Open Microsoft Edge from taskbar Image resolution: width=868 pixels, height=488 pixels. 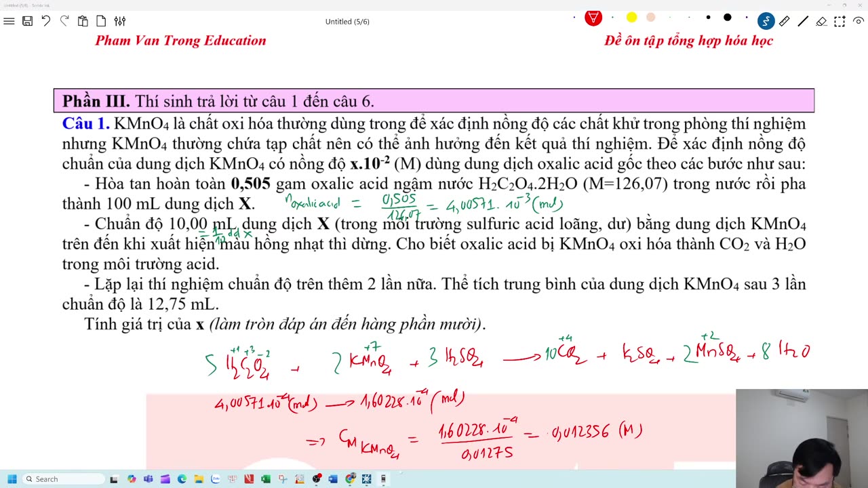point(182,479)
